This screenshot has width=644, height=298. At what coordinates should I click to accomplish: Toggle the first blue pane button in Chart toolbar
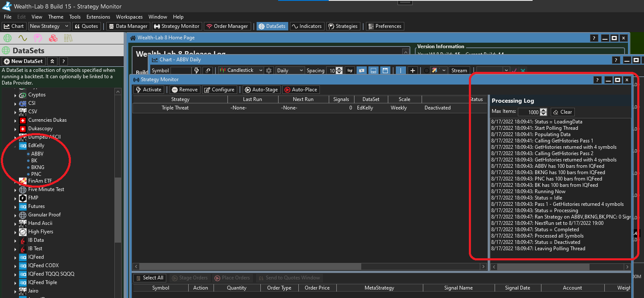click(x=362, y=71)
